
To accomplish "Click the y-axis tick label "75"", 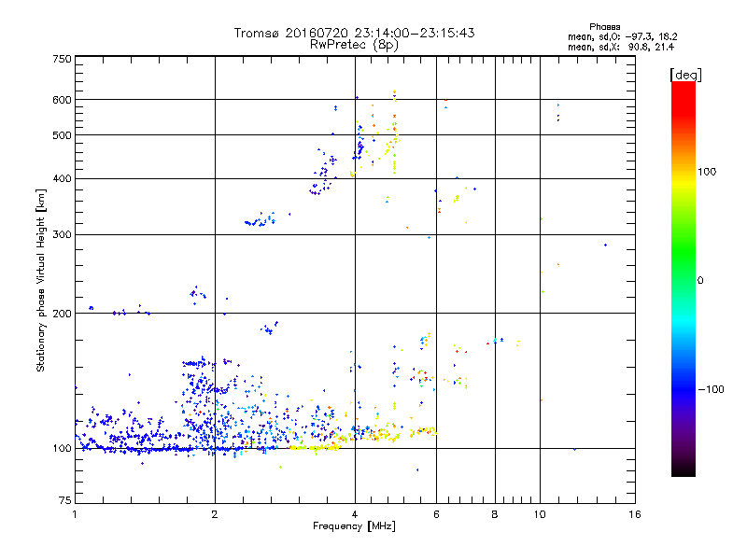I will click(65, 500).
